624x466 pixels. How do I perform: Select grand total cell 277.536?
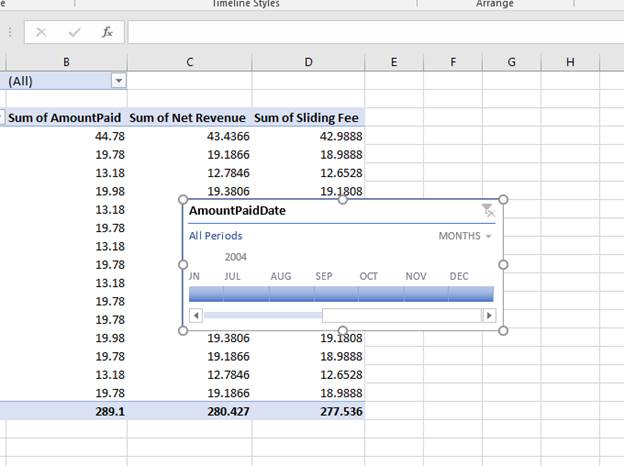coord(308,411)
